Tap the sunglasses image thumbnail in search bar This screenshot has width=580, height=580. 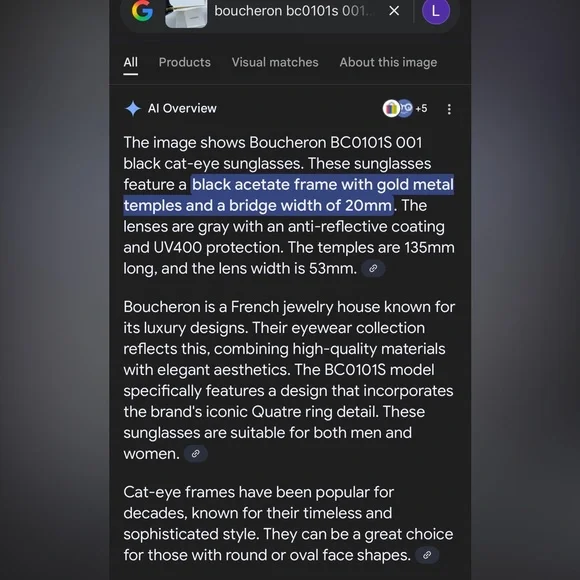(x=186, y=14)
